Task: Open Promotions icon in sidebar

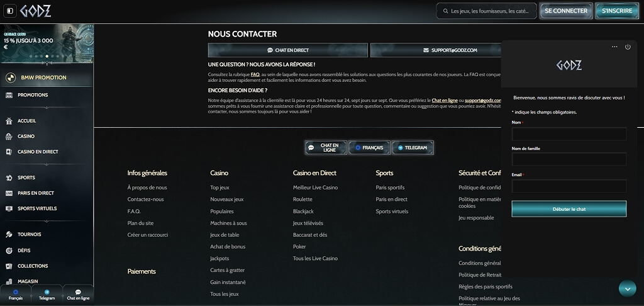Action: [x=9, y=95]
